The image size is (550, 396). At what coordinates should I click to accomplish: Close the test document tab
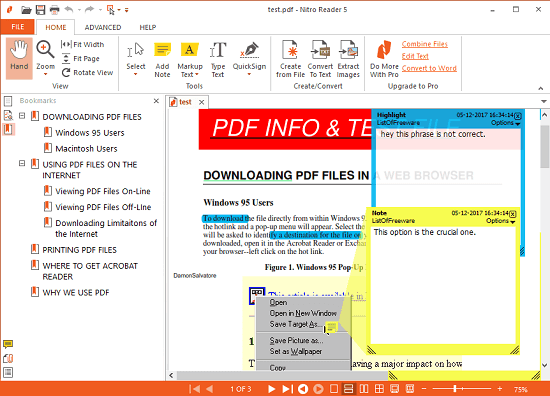201,102
